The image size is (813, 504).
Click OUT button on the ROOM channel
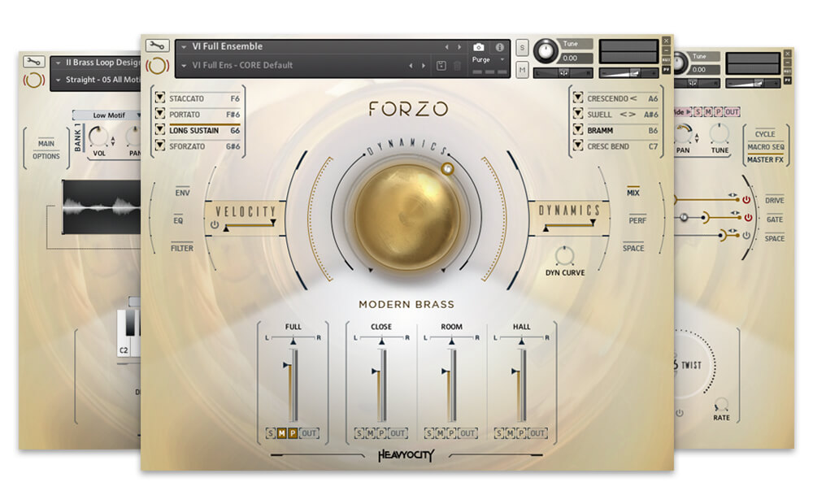(x=467, y=433)
